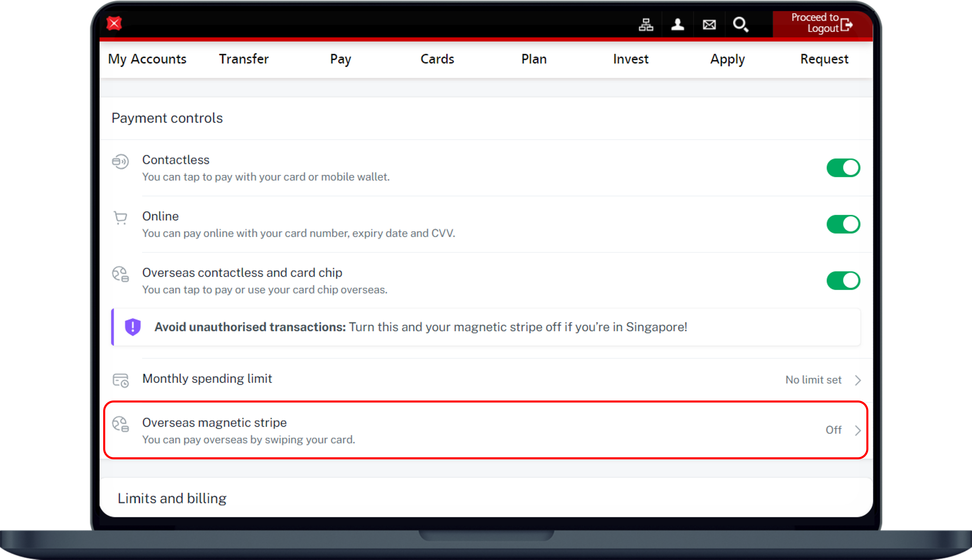Click the red DBS logo icon
Viewport: 972px width, 560px height.
point(114,24)
